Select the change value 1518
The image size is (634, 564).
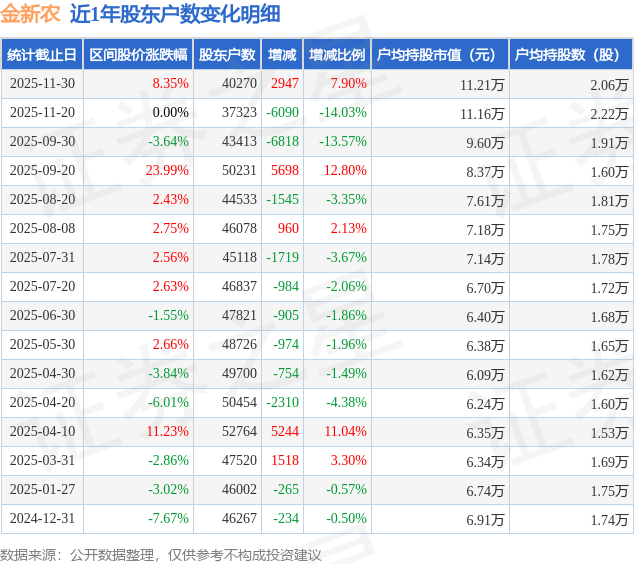285,461
